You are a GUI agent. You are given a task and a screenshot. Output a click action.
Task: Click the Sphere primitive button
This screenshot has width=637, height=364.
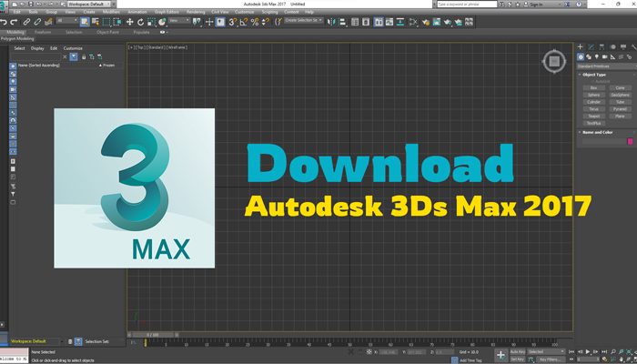[x=593, y=95]
